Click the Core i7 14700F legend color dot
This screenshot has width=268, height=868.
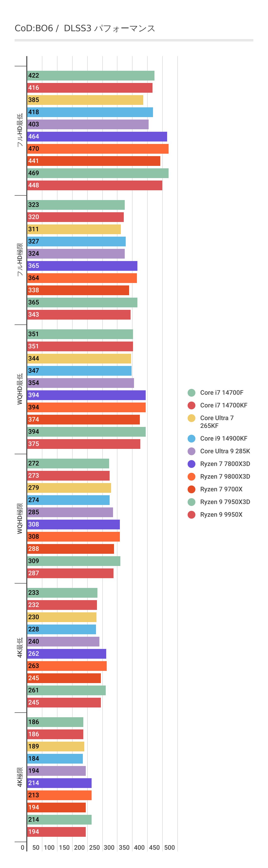click(x=191, y=393)
